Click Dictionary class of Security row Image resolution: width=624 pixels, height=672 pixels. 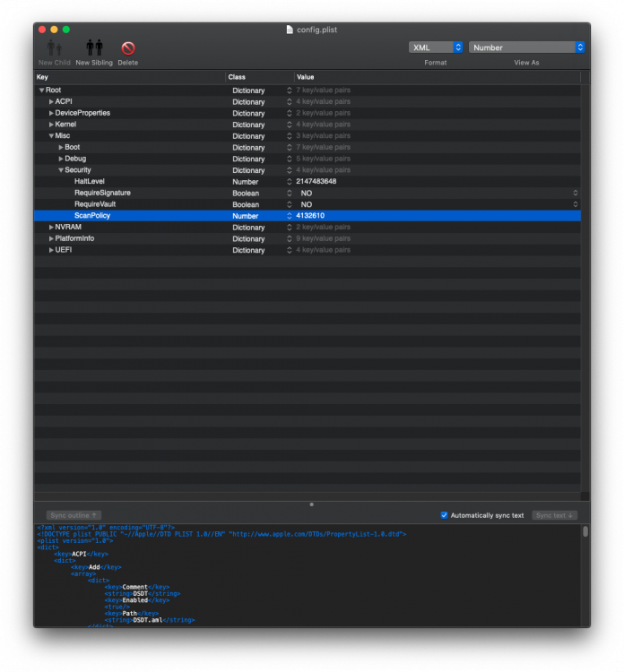pos(248,170)
